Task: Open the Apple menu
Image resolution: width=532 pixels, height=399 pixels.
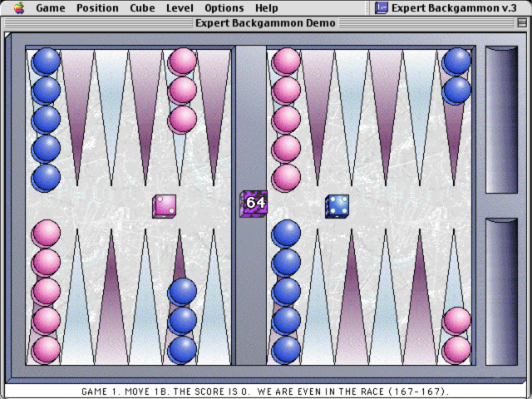Action: click(20, 7)
